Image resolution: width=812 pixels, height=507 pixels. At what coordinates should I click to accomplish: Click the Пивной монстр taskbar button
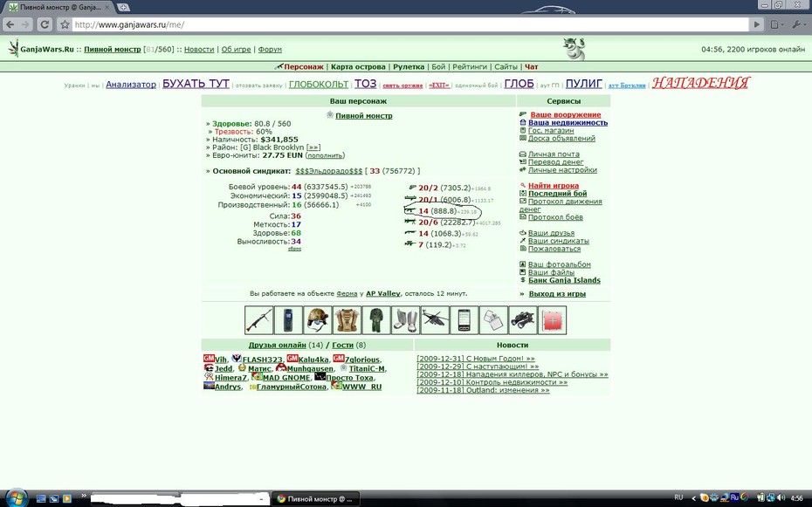(x=315, y=499)
